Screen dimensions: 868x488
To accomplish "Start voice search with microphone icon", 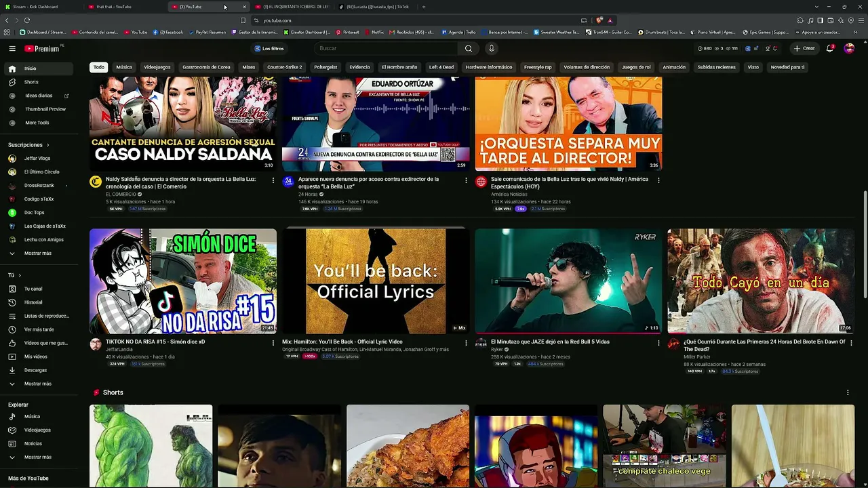I will 492,49.
